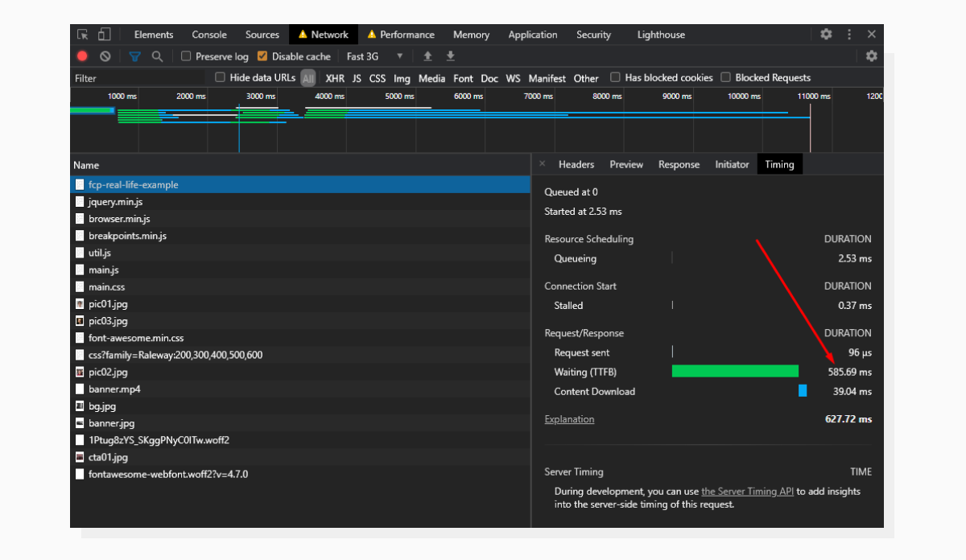This screenshot has width=966, height=560.
Task: Open the Server Timing API link
Action: pyautogui.click(x=747, y=491)
